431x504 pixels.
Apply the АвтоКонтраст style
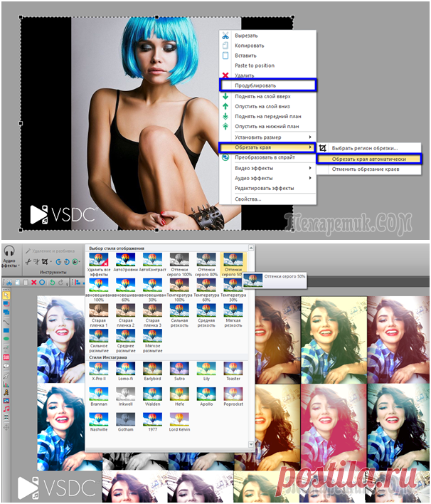[x=152, y=262]
